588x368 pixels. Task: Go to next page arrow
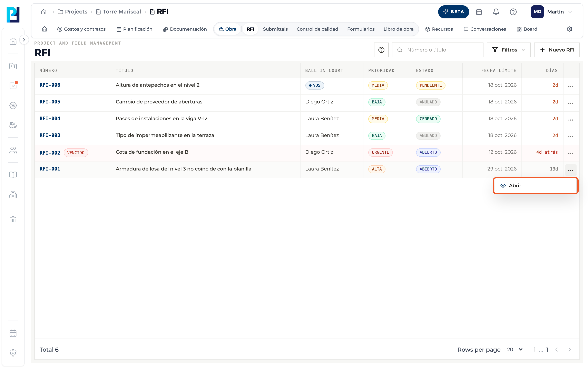(569, 350)
